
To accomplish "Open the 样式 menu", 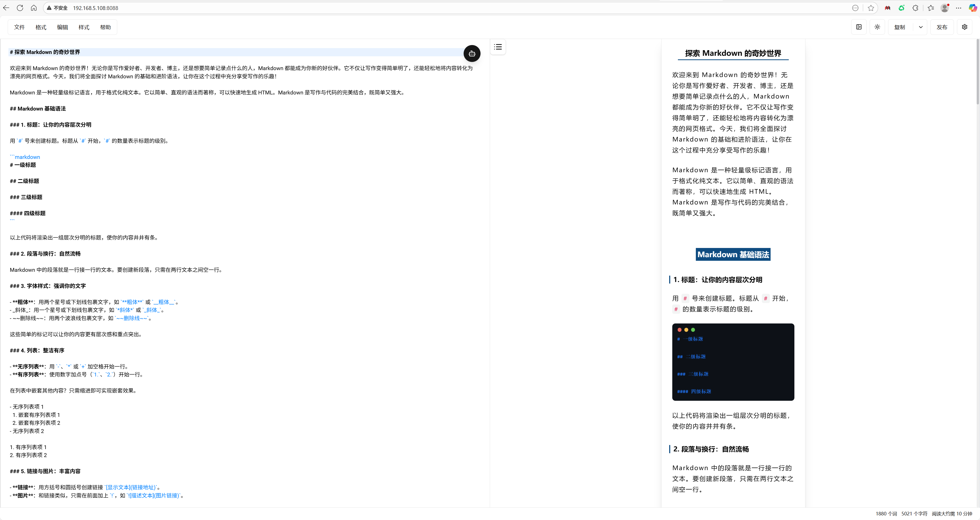I will click(84, 27).
